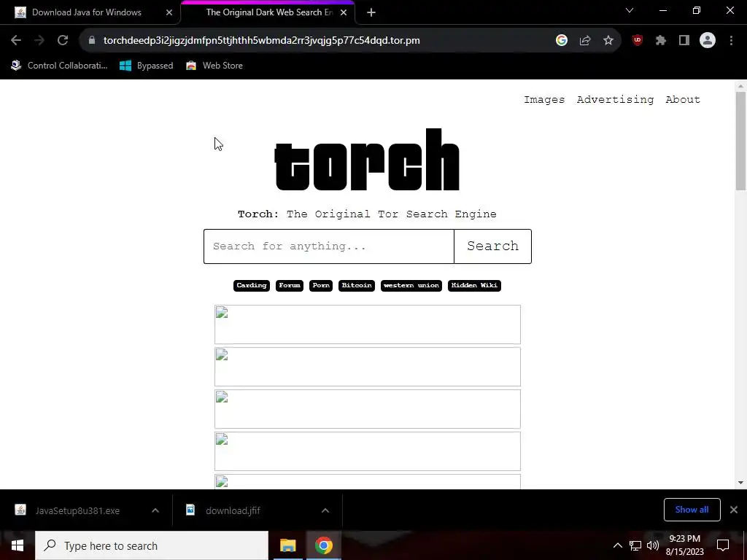Screen dimensions: 747x560
Task: Open download.jfif from downloads bar
Action: pos(233,510)
